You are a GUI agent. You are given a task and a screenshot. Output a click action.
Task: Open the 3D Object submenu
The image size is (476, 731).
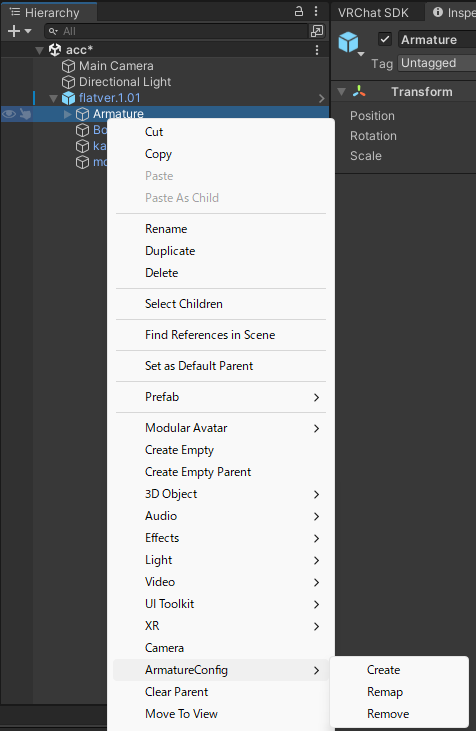(x=221, y=494)
